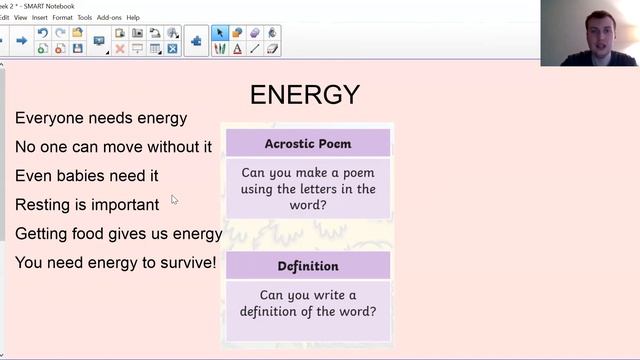640x360 pixels.
Task: Click the line 'Even babies need it'
Action: [87, 176]
